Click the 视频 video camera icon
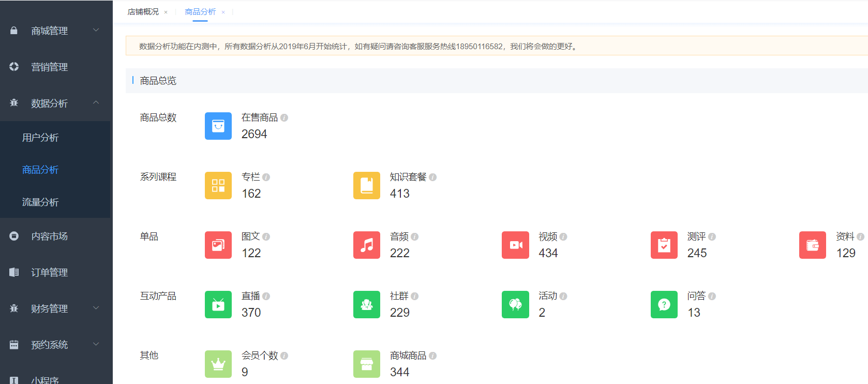The width and height of the screenshot is (868, 384). point(515,245)
